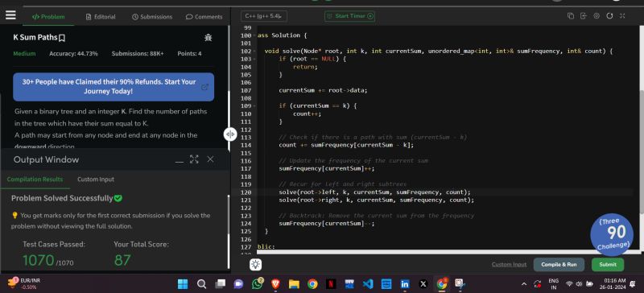Switch to the Editorial tab
This screenshot has height=293, width=644.
click(x=101, y=17)
